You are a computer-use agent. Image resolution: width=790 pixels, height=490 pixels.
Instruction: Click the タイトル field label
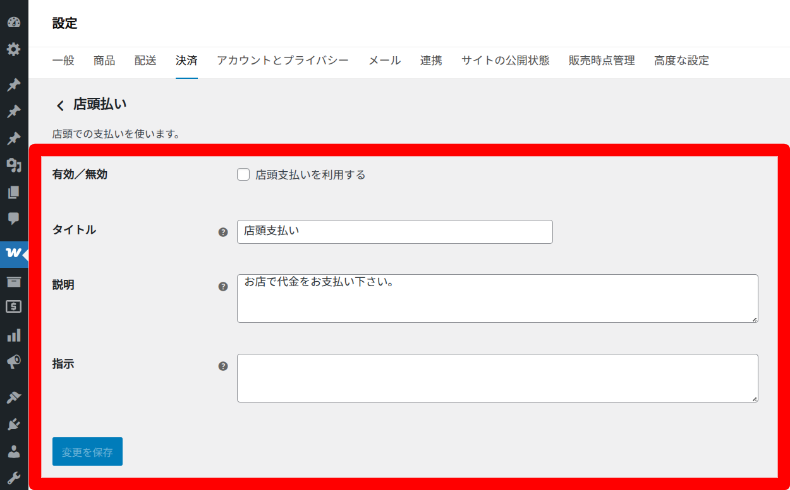[74, 230]
